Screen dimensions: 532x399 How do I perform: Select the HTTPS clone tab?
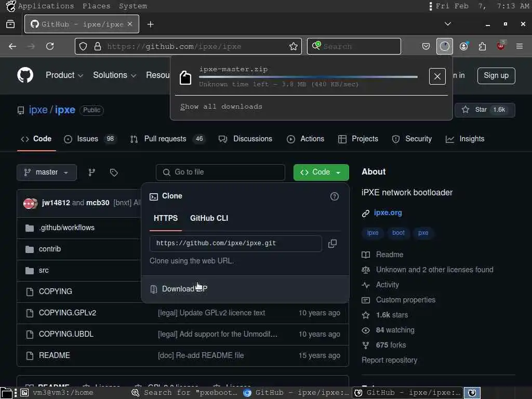coord(166,218)
